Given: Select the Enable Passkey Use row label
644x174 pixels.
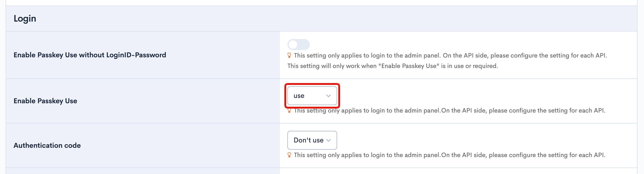Looking at the screenshot, I should (x=45, y=101).
